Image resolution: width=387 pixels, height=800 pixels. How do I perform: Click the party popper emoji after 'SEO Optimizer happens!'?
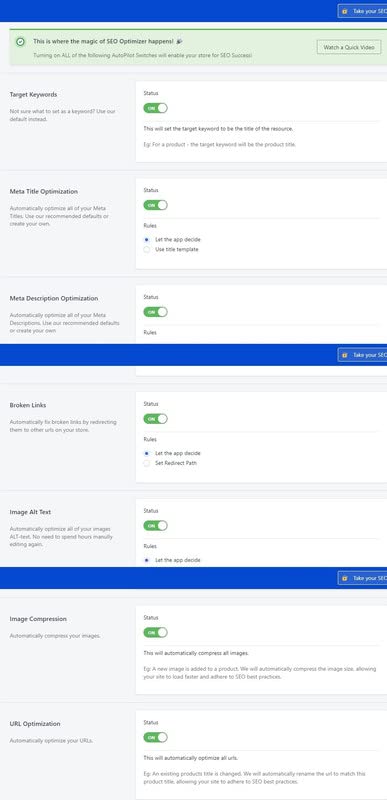click(x=179, y=41)
